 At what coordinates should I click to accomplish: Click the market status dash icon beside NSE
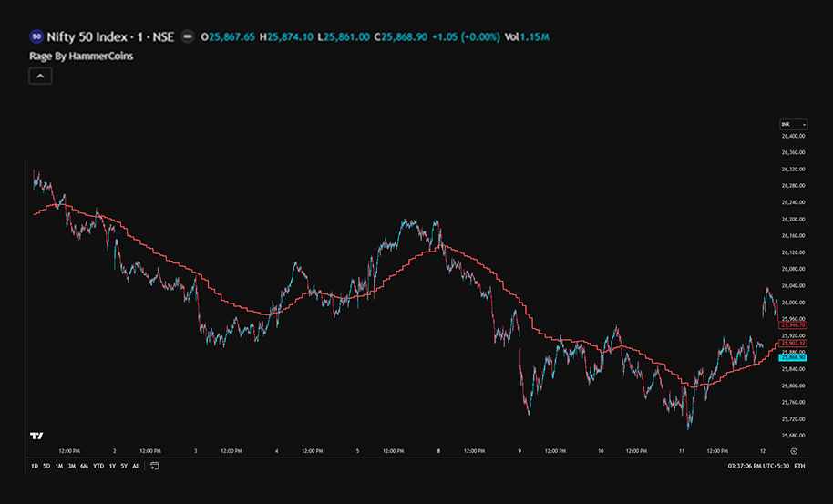tap(188, 36)
